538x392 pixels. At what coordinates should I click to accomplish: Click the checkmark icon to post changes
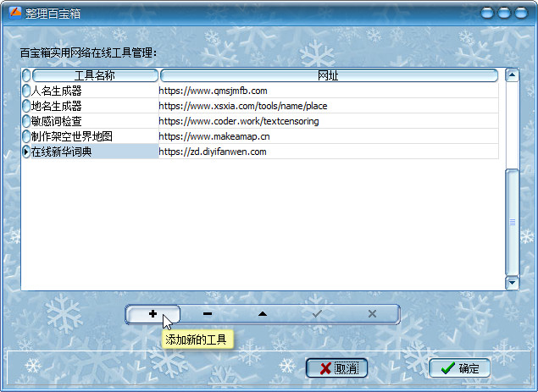317,314
